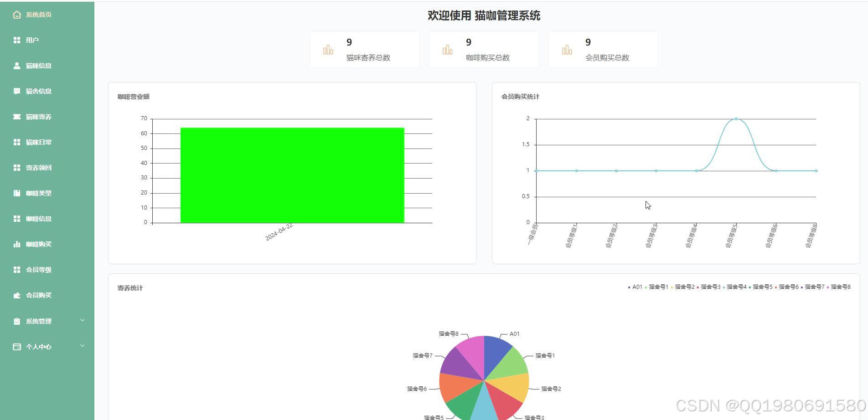
Task: Collapse 系统管理 using its chevron arrow
Action: tap(83, 320)
